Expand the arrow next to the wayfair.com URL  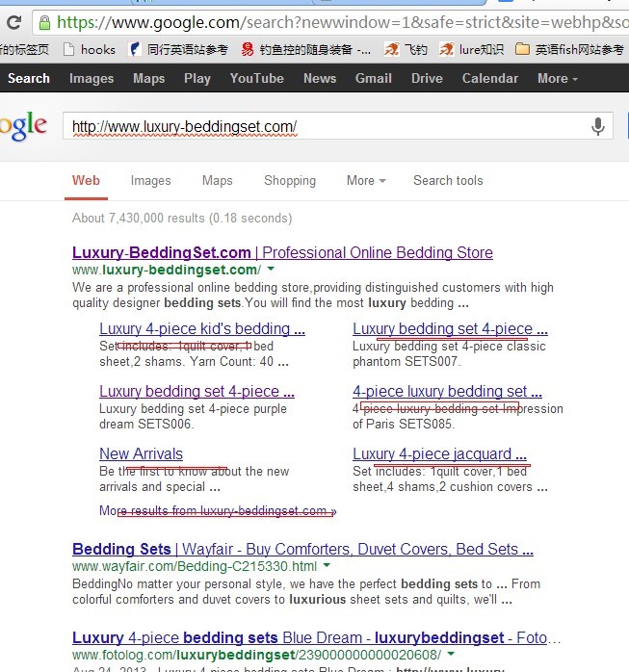(x=327, y=566)
